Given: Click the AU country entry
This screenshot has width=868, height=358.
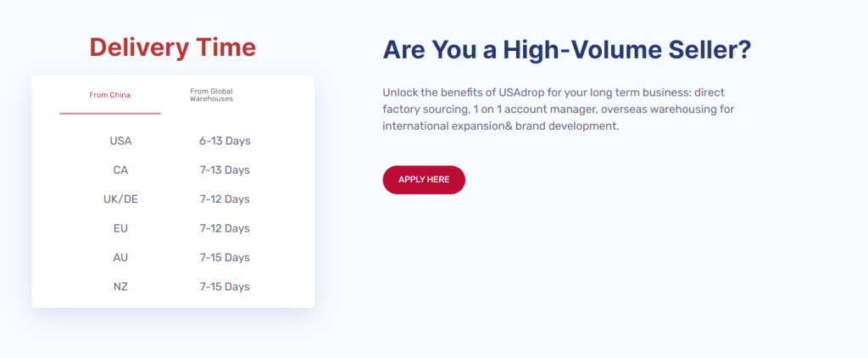Looking at the screenshot, I should (x=120, y=258).
